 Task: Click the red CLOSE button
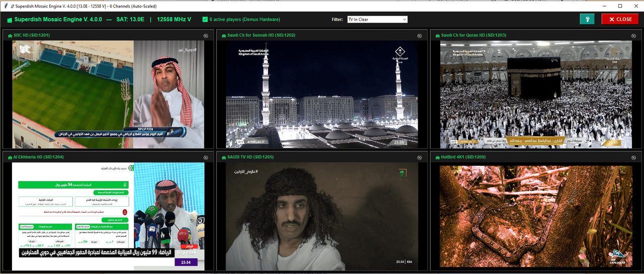click(x=620, y=19)
